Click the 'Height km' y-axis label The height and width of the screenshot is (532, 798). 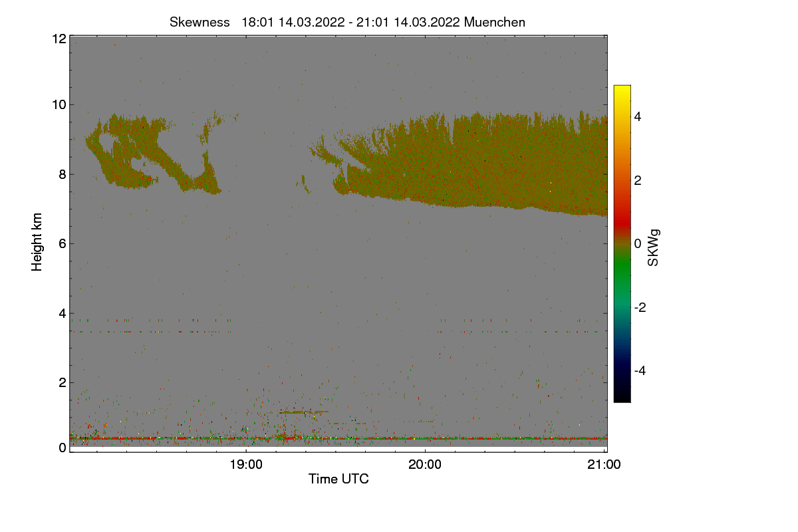pos(37,242)
